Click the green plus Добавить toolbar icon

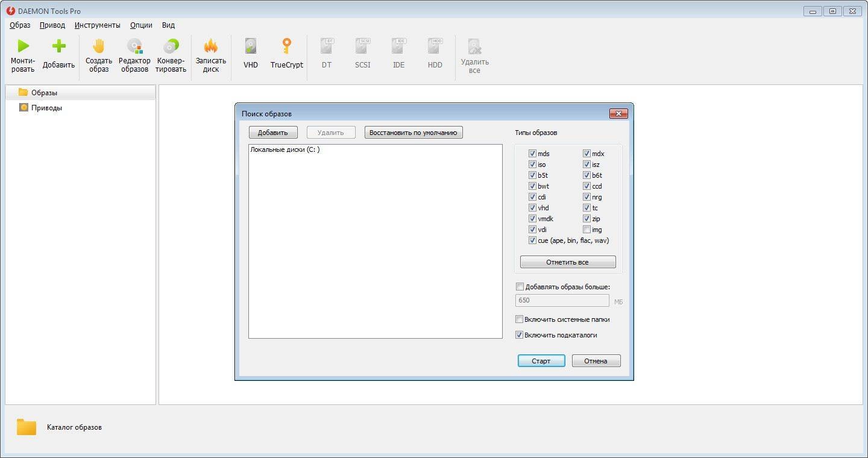(58, 46)
